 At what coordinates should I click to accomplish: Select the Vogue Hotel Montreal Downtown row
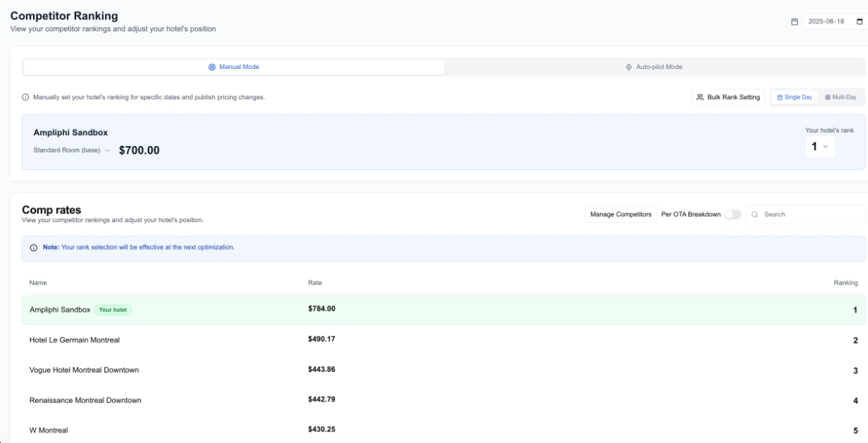[443, 370]
